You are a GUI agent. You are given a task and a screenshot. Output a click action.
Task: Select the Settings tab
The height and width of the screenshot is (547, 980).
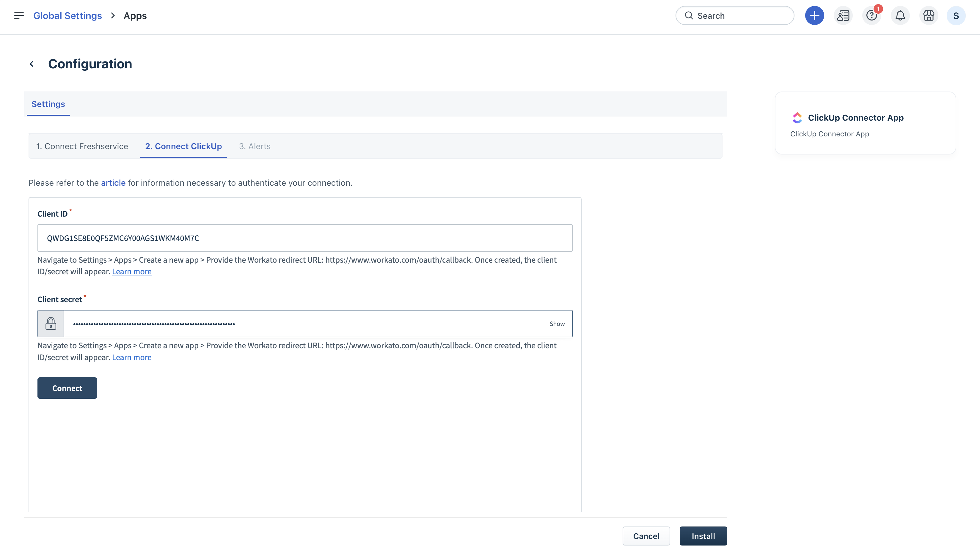pyautogui.click(x=48, y=104)
